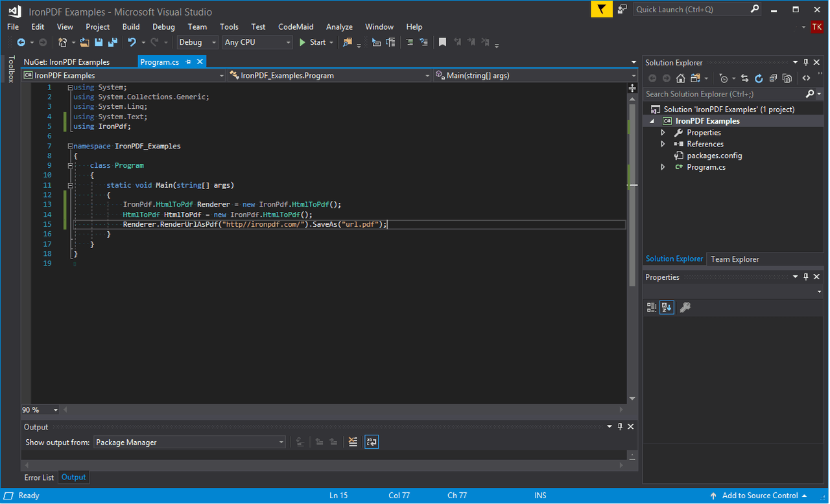Click the search magnifier in Solution Explorer
Viewport: 830px width, 504px height.
point(810,94)
